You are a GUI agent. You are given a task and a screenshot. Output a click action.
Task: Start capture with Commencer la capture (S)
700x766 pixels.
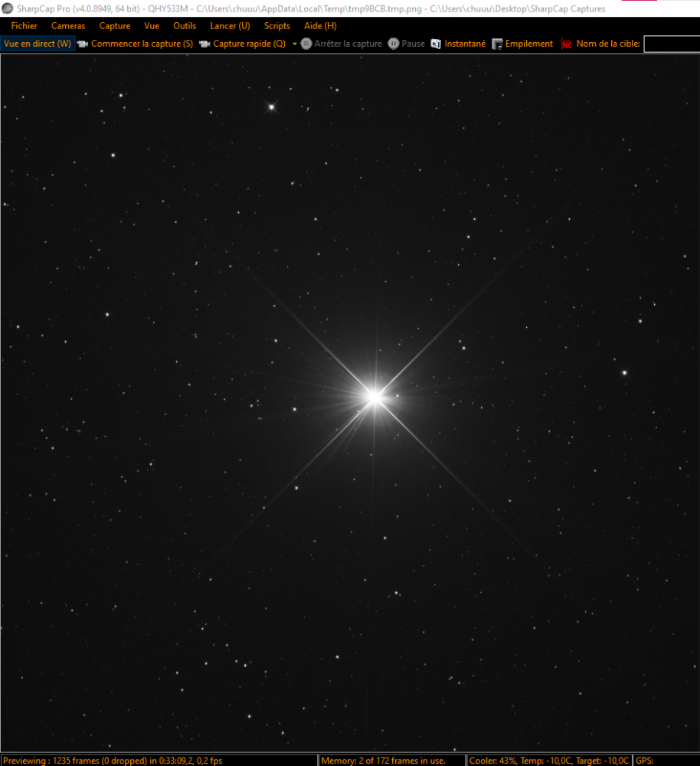(x=142, y=44)
